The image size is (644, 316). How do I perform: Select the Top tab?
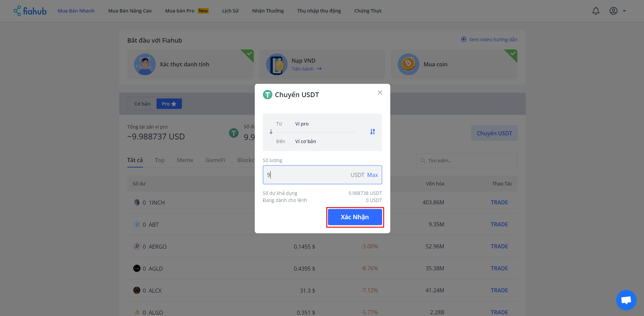coord(160,160)
